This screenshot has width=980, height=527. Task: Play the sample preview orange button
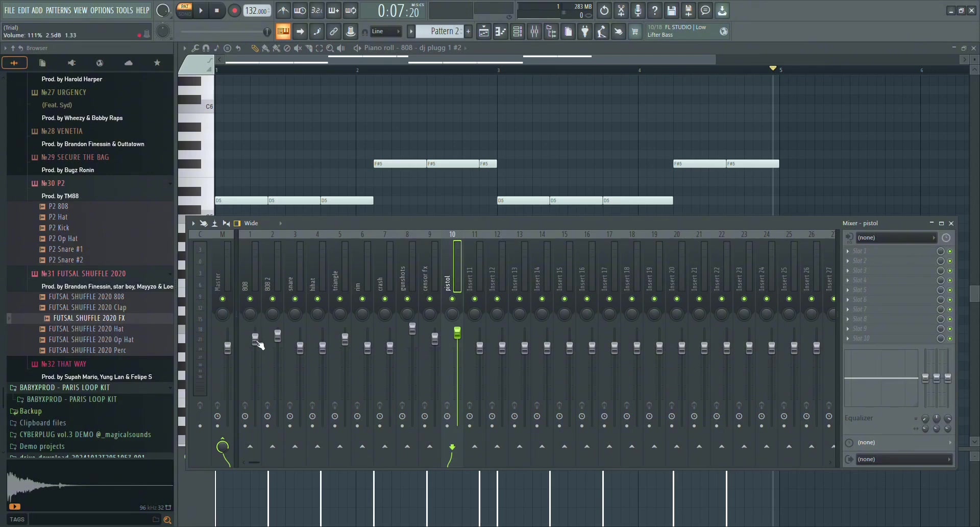coord(14,507)
